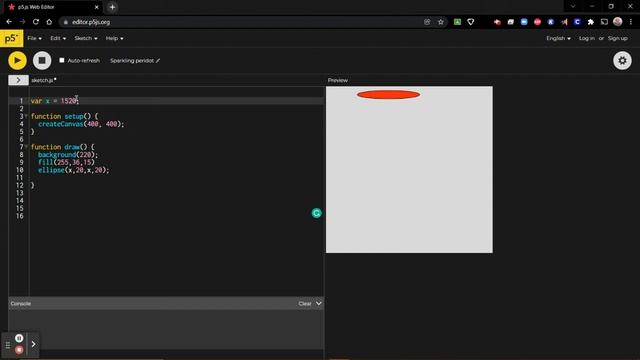Stop the screen recording red button
This screenshot has width=640, height=360.
19,350
